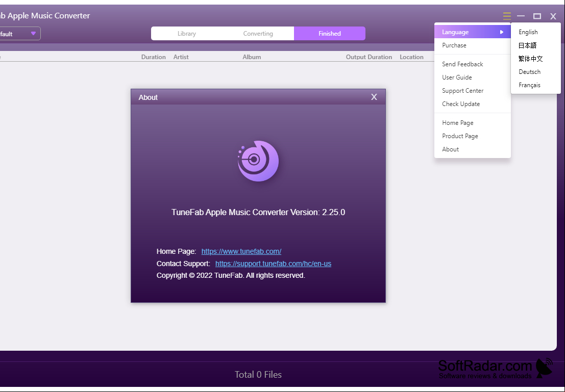Click the 'About' dialog title text
Image resolution: width=565 pixels, height=392 pixels.
[x=148, y=97]
